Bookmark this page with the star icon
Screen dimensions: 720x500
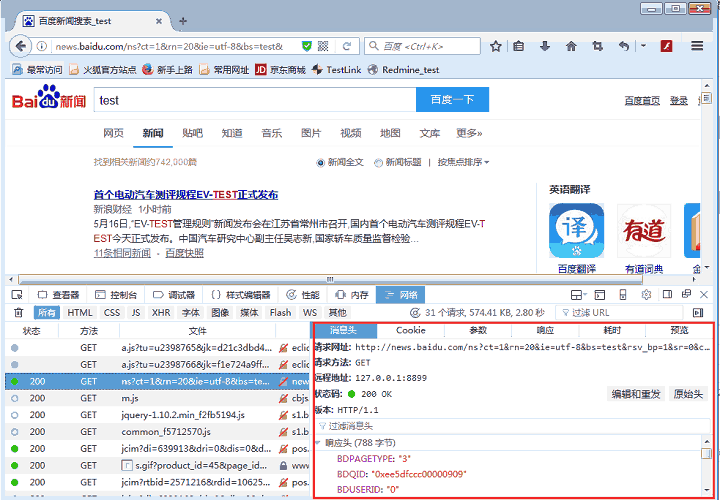click(495, 46)
